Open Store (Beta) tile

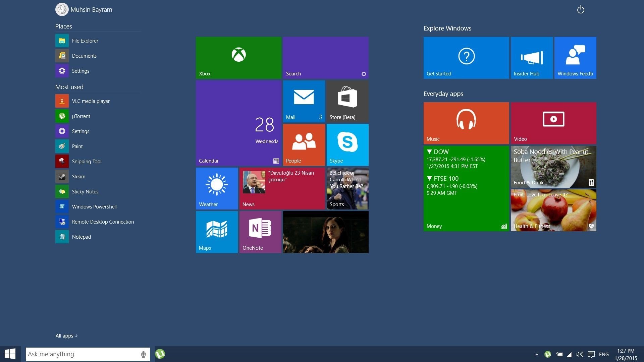pyautogui.click(x=347, y=101)
